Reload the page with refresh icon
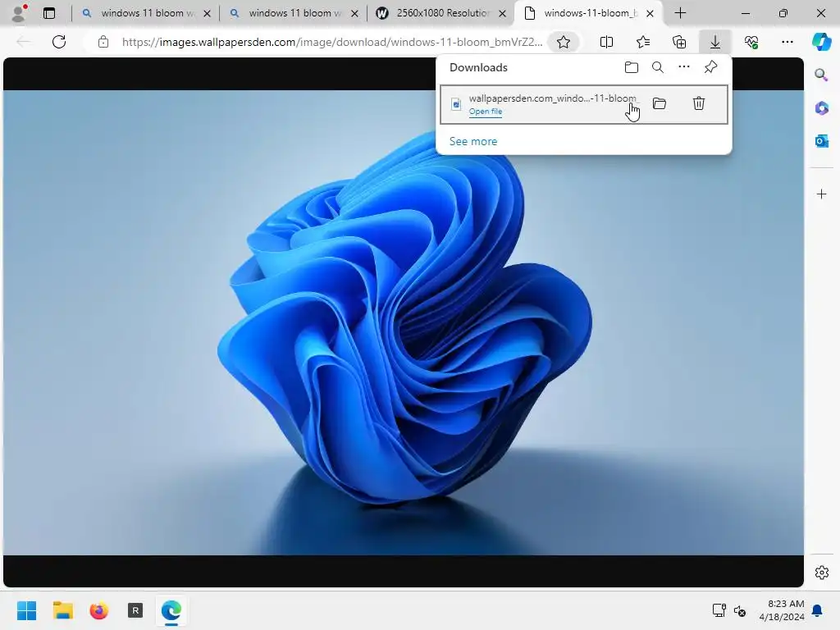Screen dimensions: 840x630 click(59, 41)
